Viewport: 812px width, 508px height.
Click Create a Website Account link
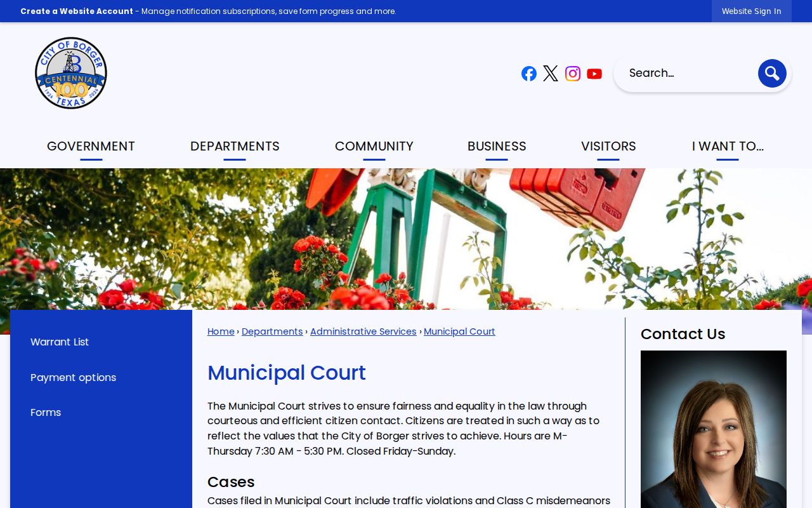(77, 11)
